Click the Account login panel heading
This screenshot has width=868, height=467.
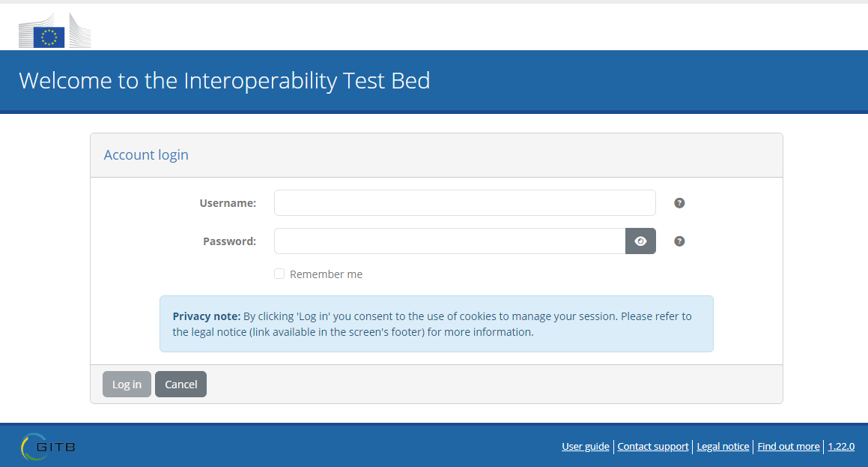(146, 155)
